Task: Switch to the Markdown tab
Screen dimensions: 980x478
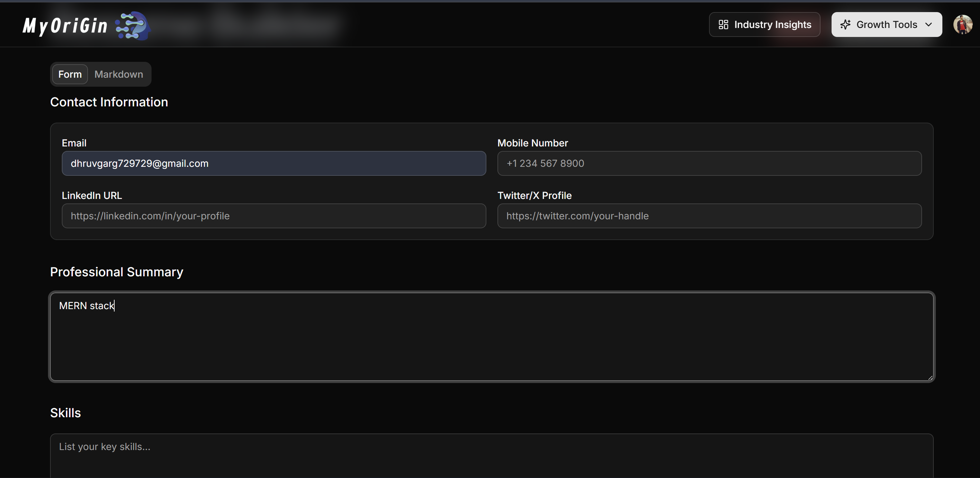Action: coord(119,74)
